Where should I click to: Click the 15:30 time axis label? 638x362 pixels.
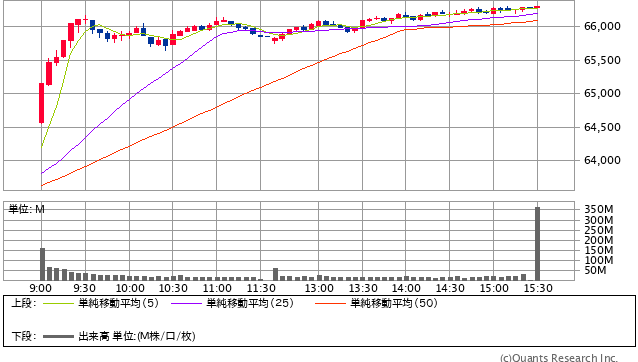(x=538, y=288)
